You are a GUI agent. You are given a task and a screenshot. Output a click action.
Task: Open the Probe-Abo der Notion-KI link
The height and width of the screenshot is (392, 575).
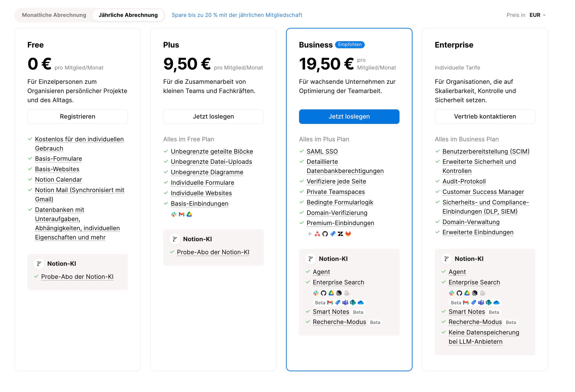214,252
